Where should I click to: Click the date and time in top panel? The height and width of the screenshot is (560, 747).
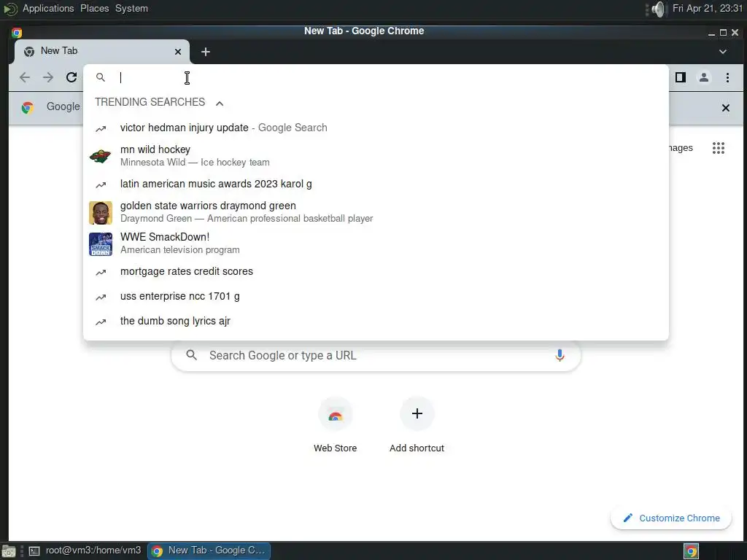[708, 9]
